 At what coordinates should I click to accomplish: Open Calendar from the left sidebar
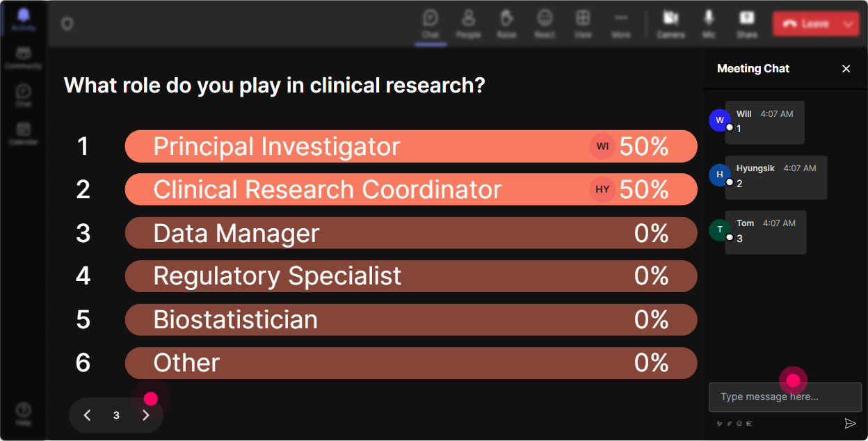tap(23, 134)
